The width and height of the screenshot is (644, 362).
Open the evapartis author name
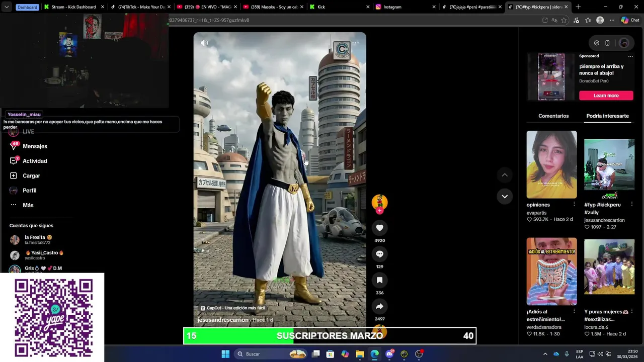pyautogui.click(x=536, y=213)
